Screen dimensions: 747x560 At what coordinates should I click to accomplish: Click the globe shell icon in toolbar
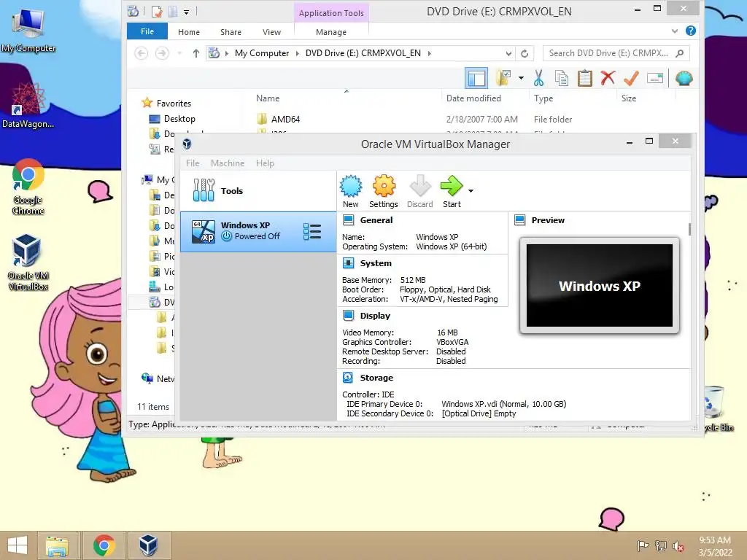tap(684, 78)
